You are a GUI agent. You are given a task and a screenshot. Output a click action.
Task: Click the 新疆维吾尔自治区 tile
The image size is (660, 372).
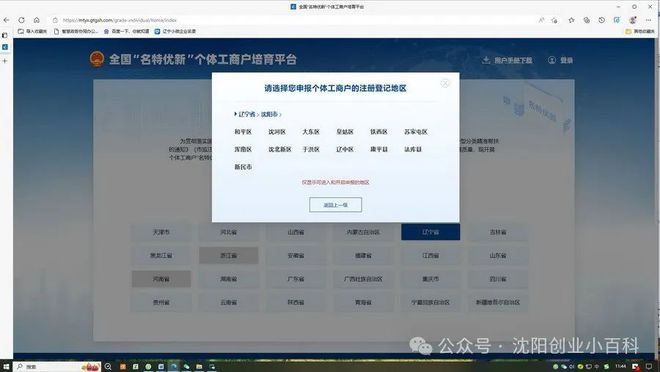[x=498, y=303]
